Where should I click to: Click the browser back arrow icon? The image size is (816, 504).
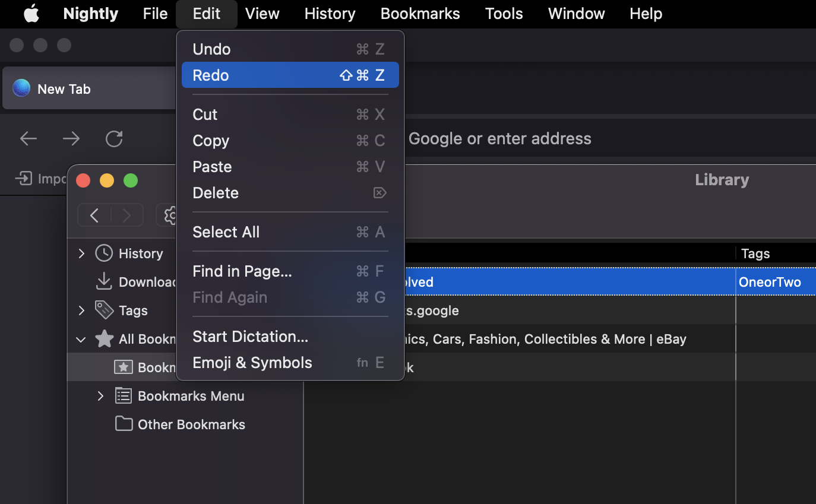(28, 138)
